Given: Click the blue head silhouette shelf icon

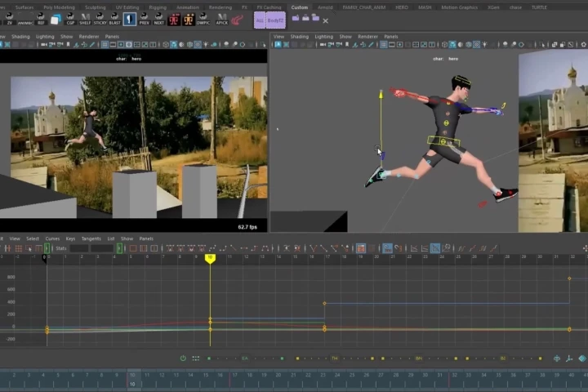Looking at the screenshot, I should (129, 19).
